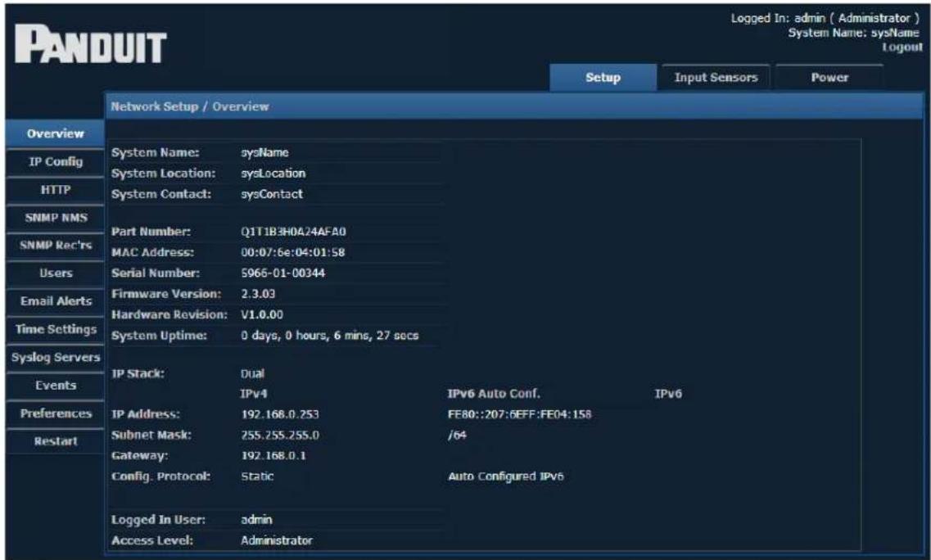
Task: Click serial number 5966-01-00344
Action: point(282,273)
